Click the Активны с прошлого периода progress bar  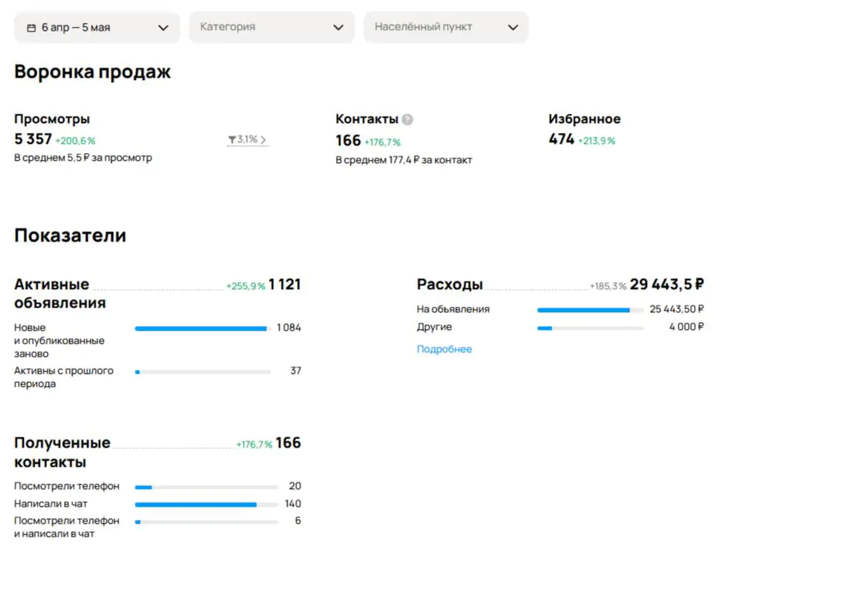pyautogui.click(x=203, y=371)
